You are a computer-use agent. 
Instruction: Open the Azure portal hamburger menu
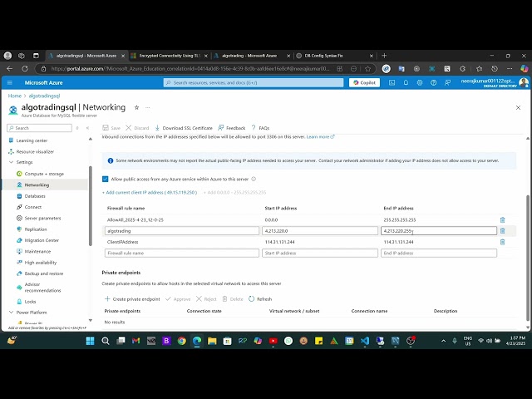point(10,82)
